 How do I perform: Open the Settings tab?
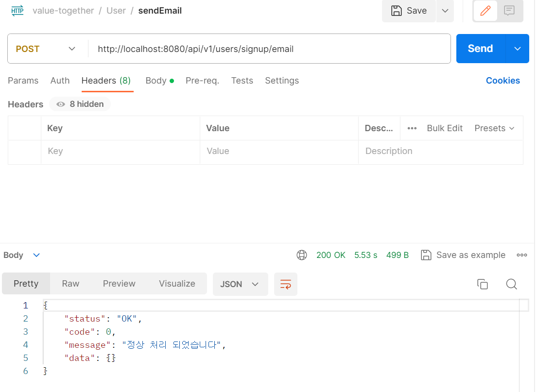282,81
